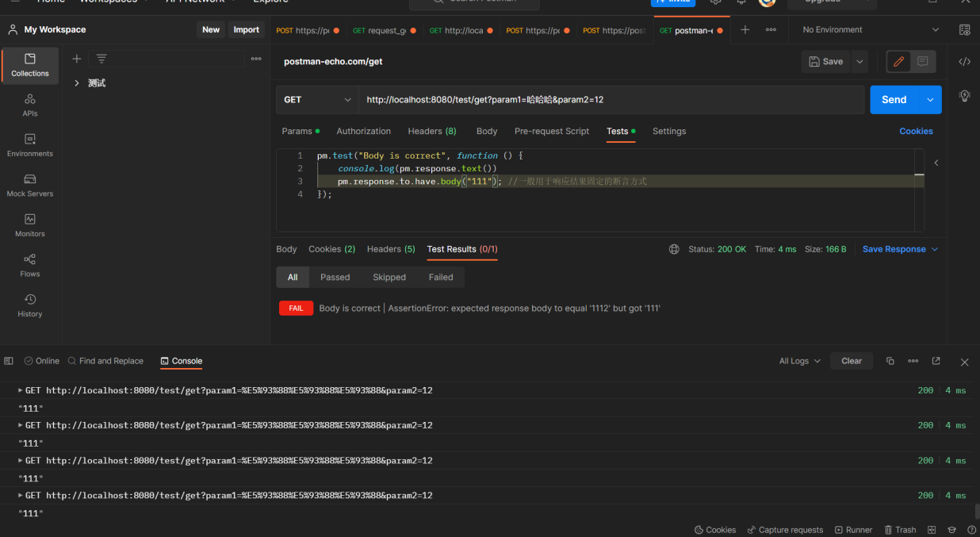The image size is (980, 537).
Task: Select the Failed test results filter
Action: [441, 277]
